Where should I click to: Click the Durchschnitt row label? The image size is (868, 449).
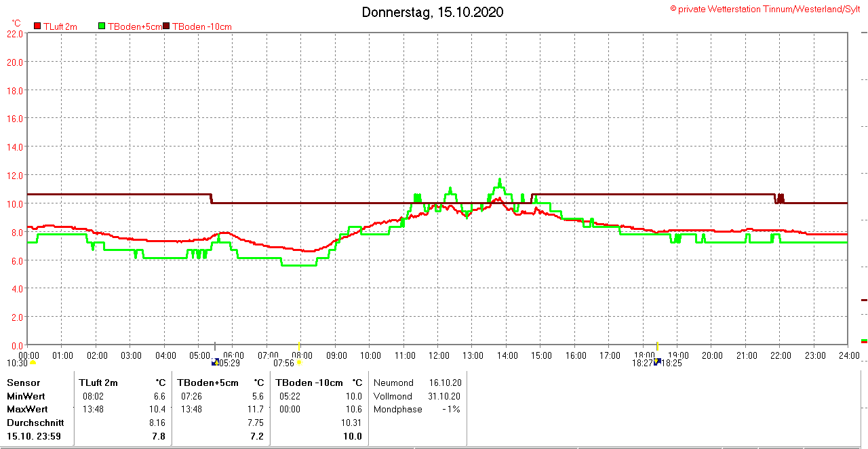pos(35,423)
